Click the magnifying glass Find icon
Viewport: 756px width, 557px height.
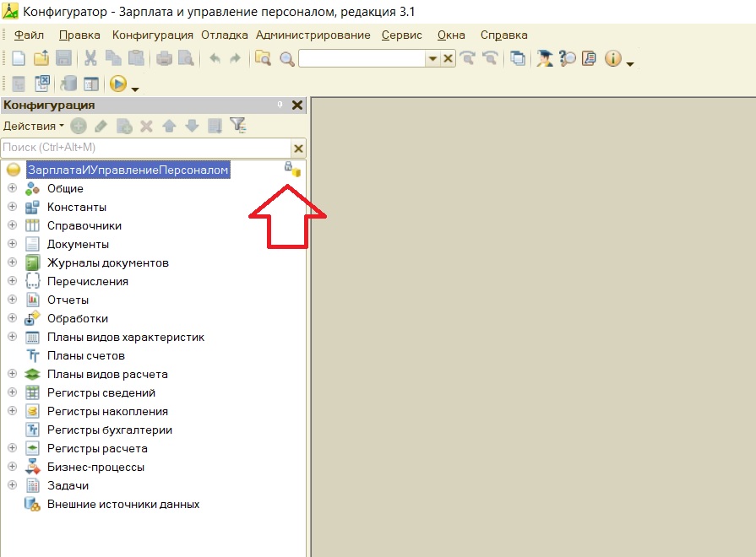[x=287, y=59]
